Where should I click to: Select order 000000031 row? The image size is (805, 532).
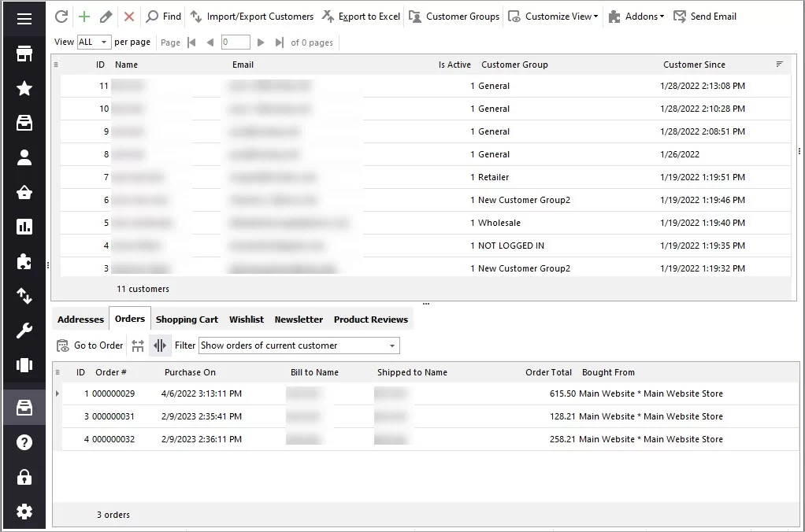point(431,416)
